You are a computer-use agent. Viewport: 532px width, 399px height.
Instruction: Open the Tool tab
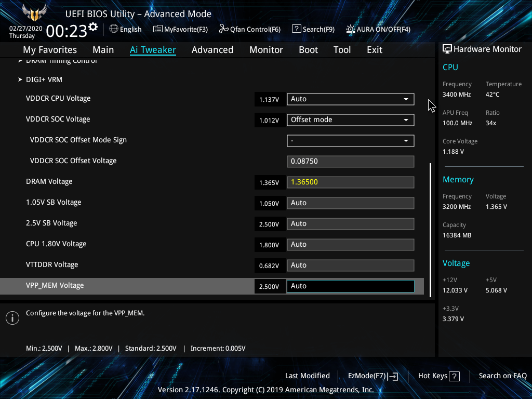click(342, 50)
